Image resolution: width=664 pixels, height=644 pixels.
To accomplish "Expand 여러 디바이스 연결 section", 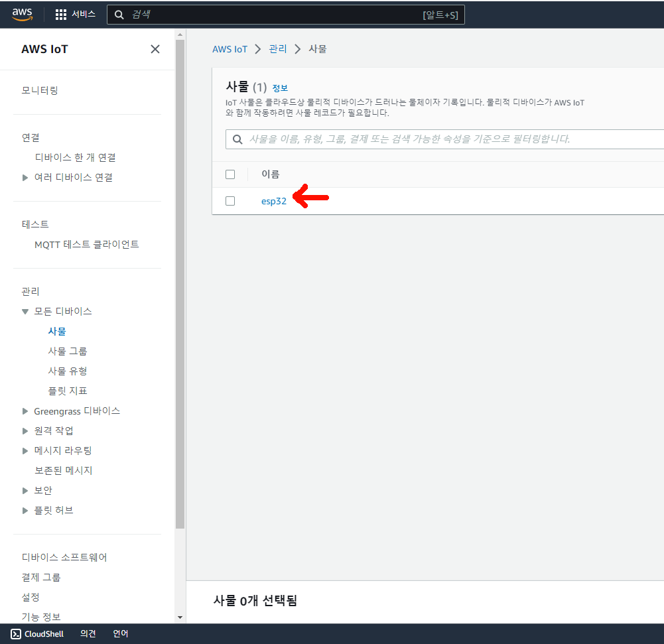I will (x=25, y=177).
